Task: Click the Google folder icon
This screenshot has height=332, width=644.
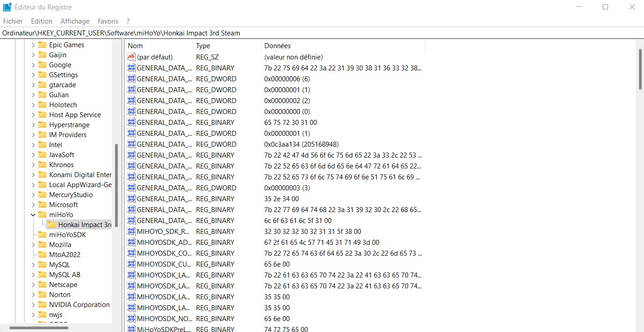Action: tap(42, 65)
